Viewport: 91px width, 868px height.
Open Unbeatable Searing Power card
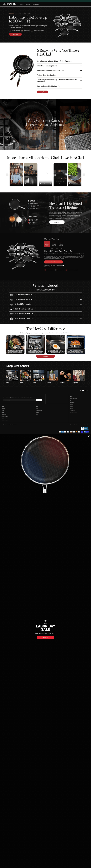pos(15,344)
